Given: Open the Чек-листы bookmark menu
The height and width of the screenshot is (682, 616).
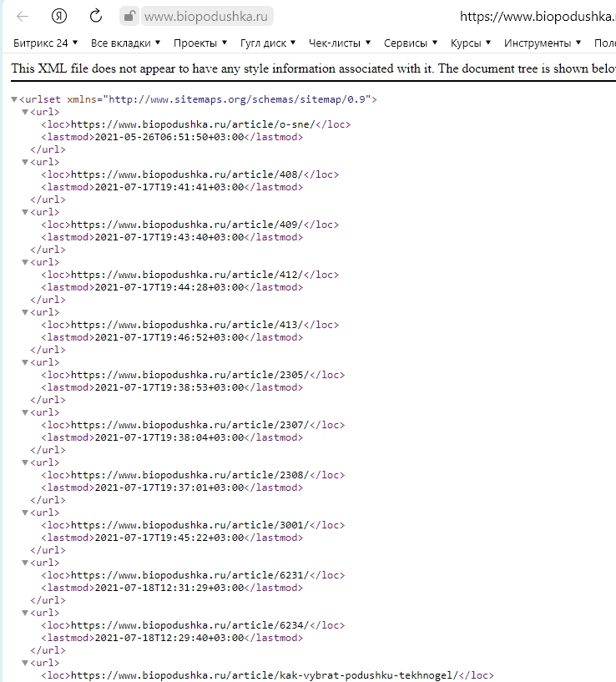Looking at the screenshot, I should (340, 43).
